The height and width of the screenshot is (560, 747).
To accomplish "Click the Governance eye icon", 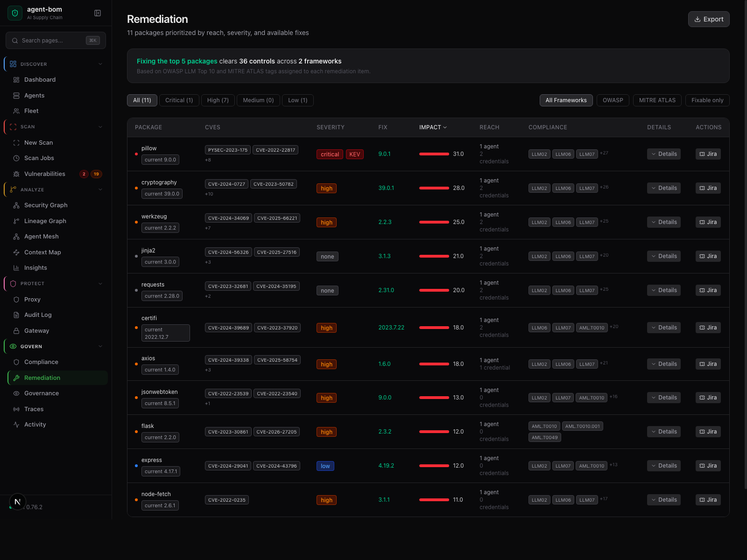I will click(x=16, y=393).
